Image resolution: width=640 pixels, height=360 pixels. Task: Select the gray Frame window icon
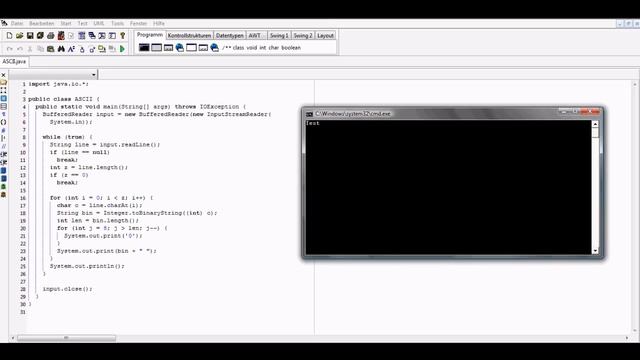(156, 48)
